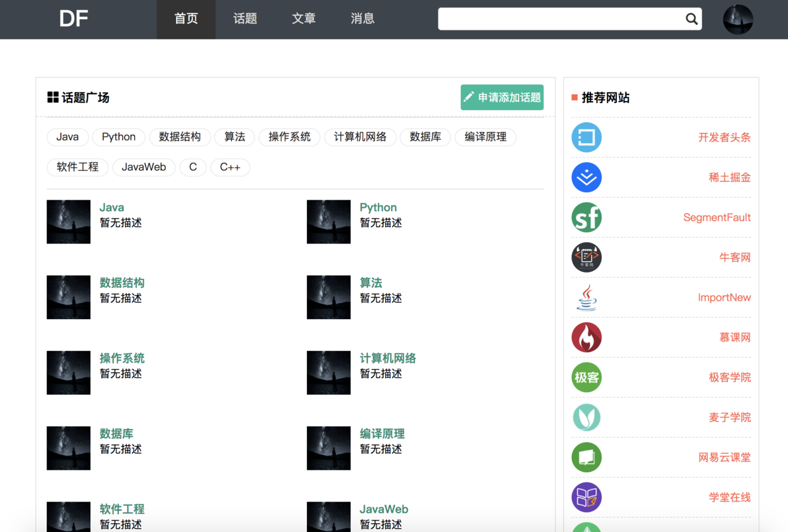This screenshot has width=788, height=532.
Task: Click the 申请添加话题 button
Action: [x=502, y=97]
